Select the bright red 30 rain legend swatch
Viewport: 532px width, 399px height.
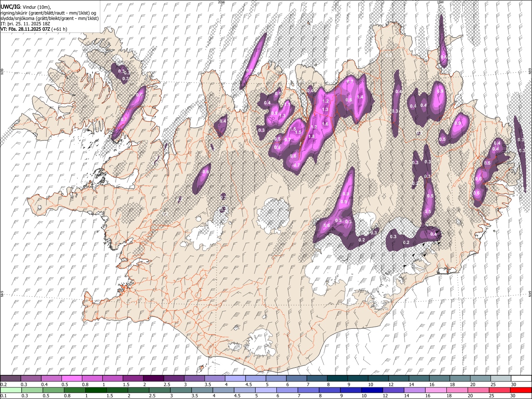pos(521,390)
